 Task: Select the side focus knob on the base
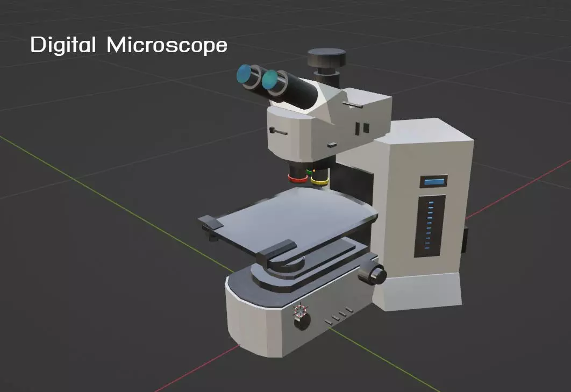[373, 274]
